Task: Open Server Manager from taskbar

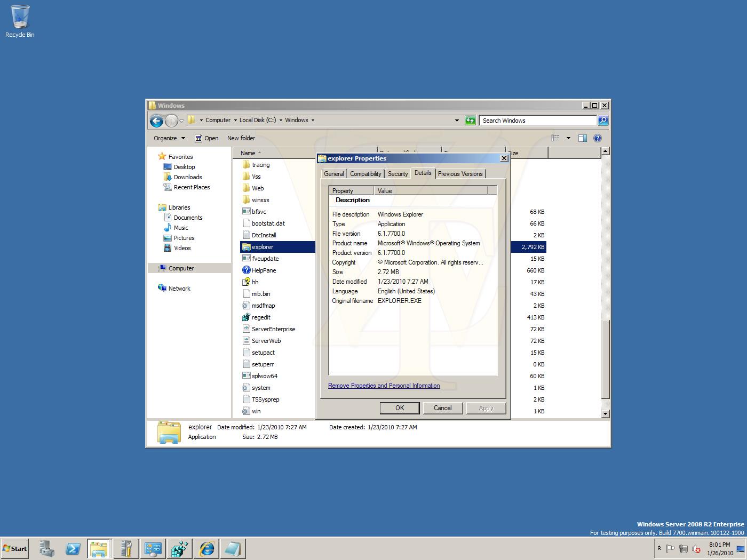Action: 47,548
